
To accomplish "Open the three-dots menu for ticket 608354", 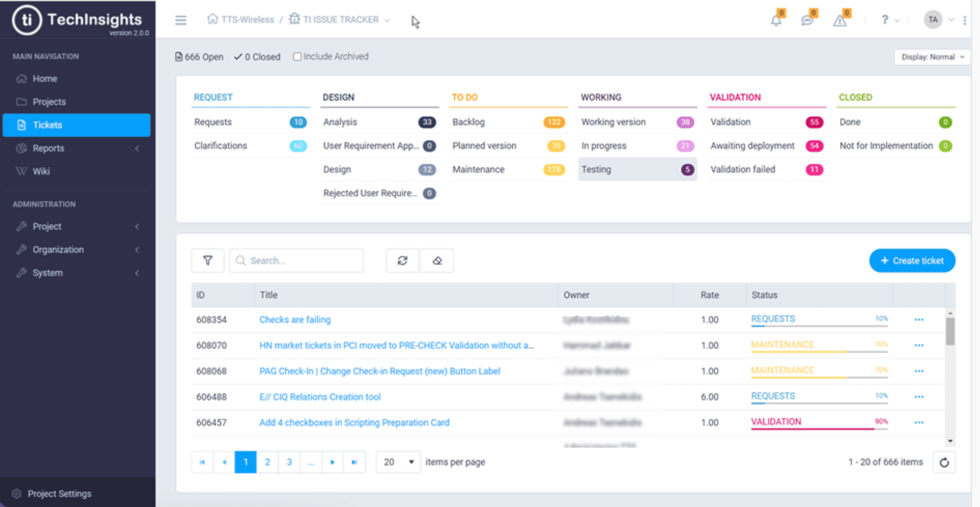I will click(919, 319).
